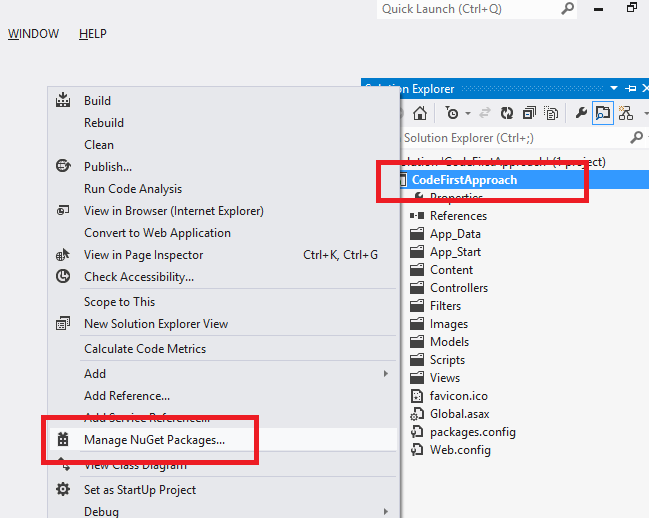Open Properties via the wrench icon
Image resolution: width=649 pixels, height=518 pixels.
(x=581, y=113)
